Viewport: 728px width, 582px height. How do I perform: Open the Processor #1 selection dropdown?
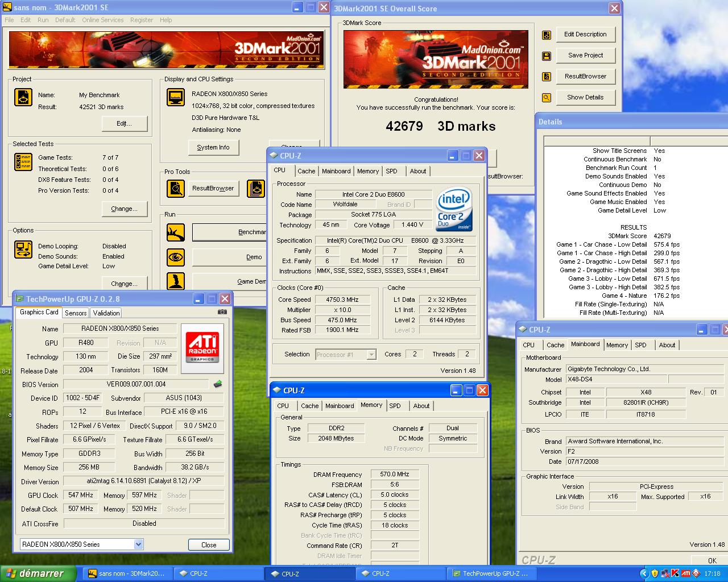tap(371, 355)
